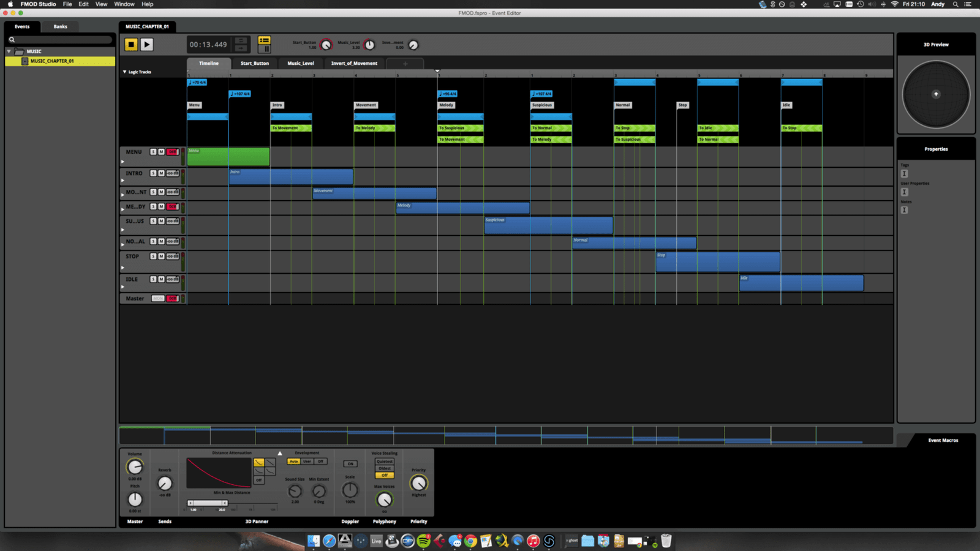This screenshot has height=551, width=980.
Task: Toggle the MON button on the Master track
Action: point(158,299)
